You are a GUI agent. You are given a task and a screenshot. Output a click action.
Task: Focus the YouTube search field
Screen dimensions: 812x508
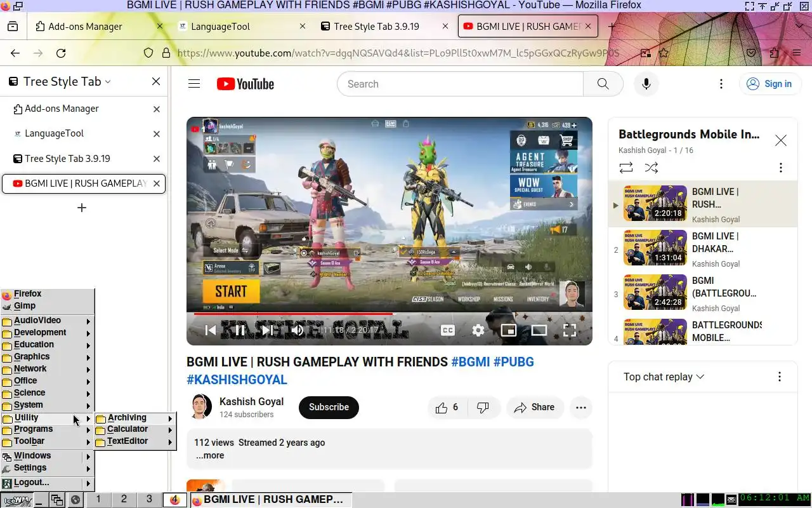460,84
